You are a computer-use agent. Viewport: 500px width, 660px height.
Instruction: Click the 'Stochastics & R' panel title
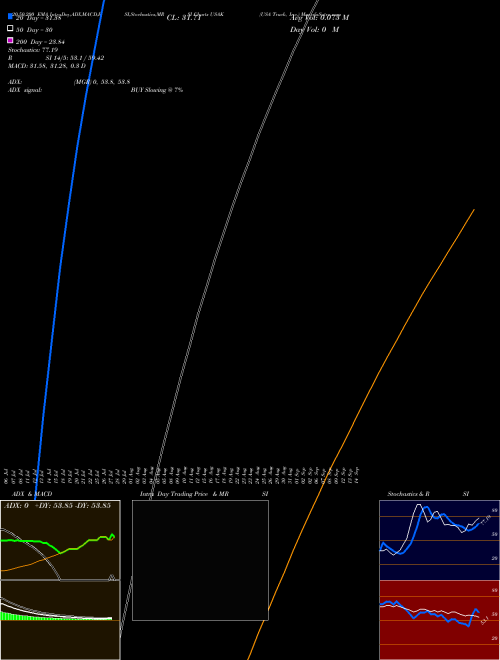(x=408, y=494)
